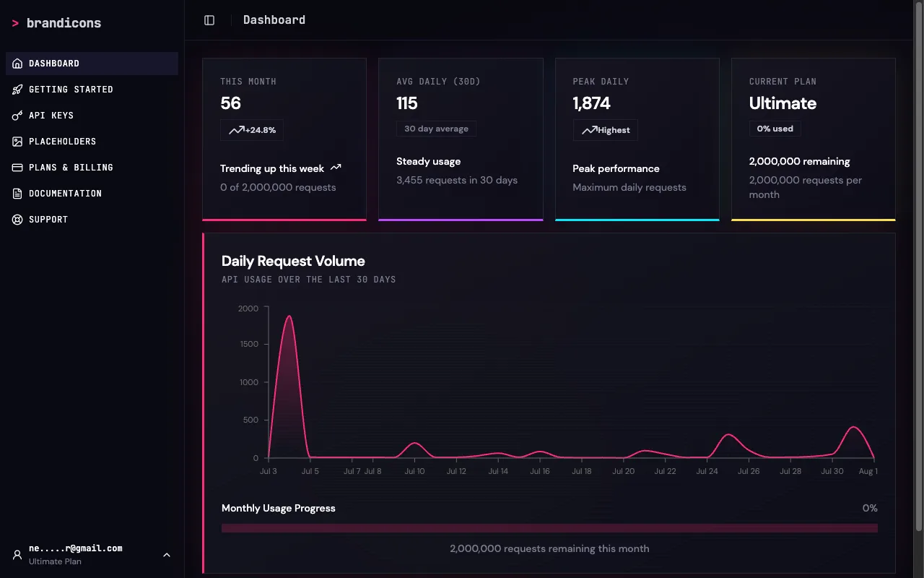The width and height of the screenshot is (924, 578).
Task: Click the Aug 1 x-axis label
Action: (868, 471)
